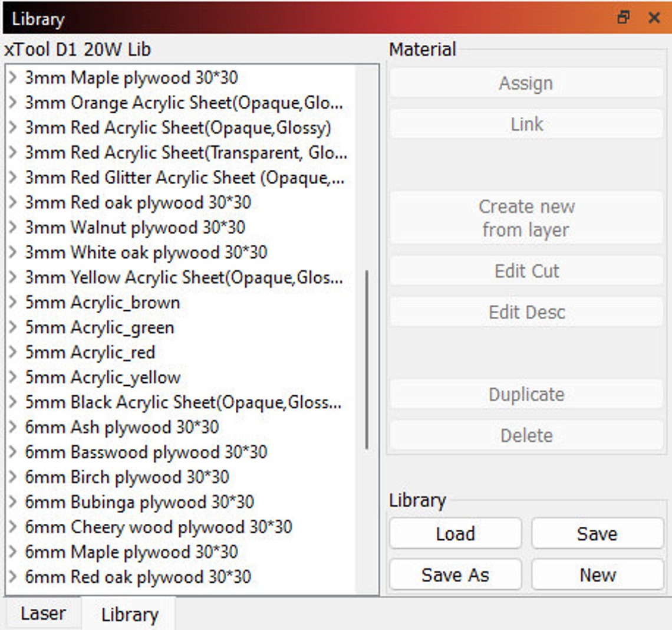Click the Duplicate button
Viewport: 672px width, 630px height.
[x=525, y=394]
